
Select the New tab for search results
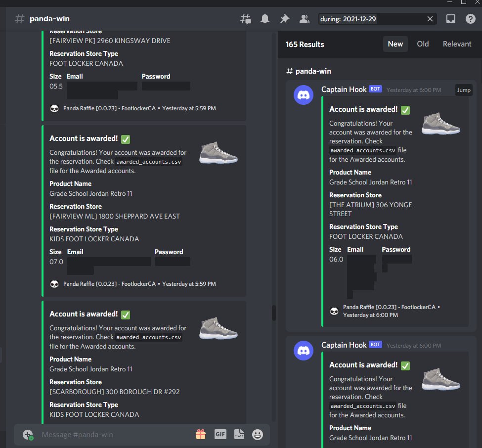click(395, 44)
